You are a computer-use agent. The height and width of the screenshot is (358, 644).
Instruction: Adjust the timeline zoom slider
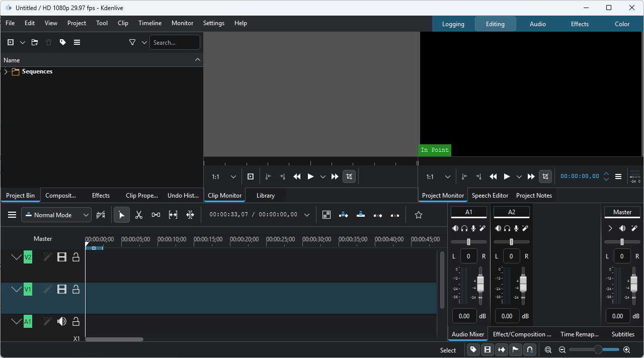[x=598, y=350]
